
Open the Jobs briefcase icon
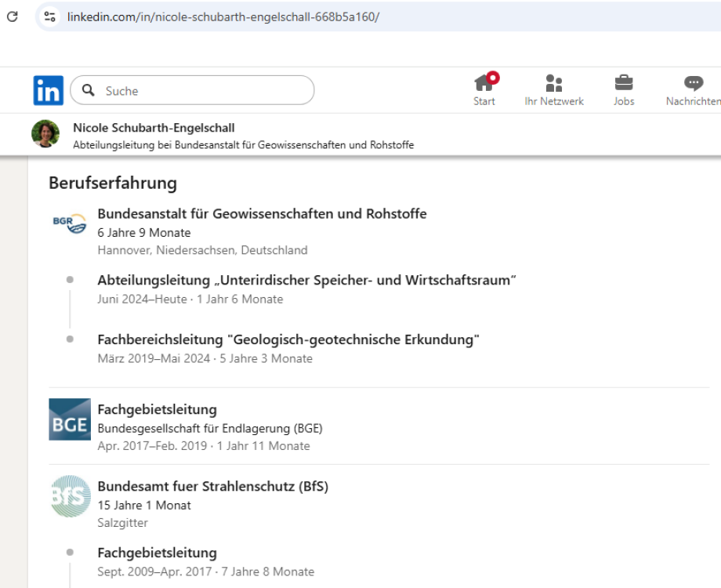pyautogui.click(x=624, y=82)
